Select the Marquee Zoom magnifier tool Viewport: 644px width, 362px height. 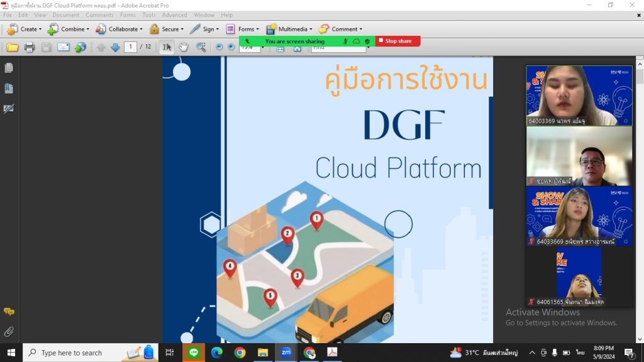[201, 47]
